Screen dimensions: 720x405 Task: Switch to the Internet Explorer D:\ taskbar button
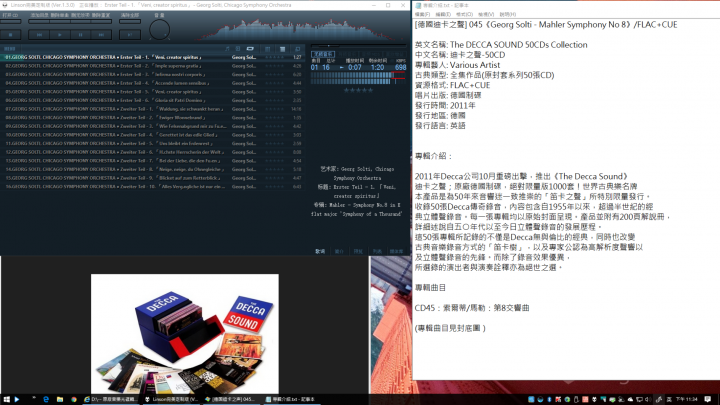click(110, 399)
